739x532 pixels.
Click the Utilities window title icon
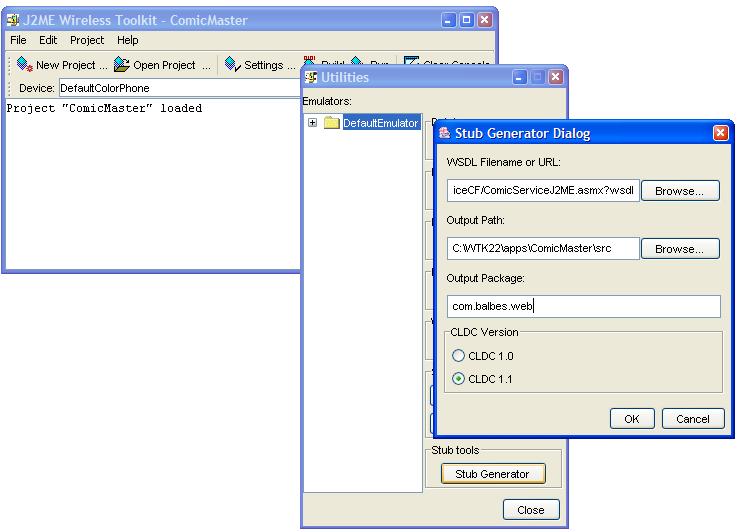pos(311,77)
